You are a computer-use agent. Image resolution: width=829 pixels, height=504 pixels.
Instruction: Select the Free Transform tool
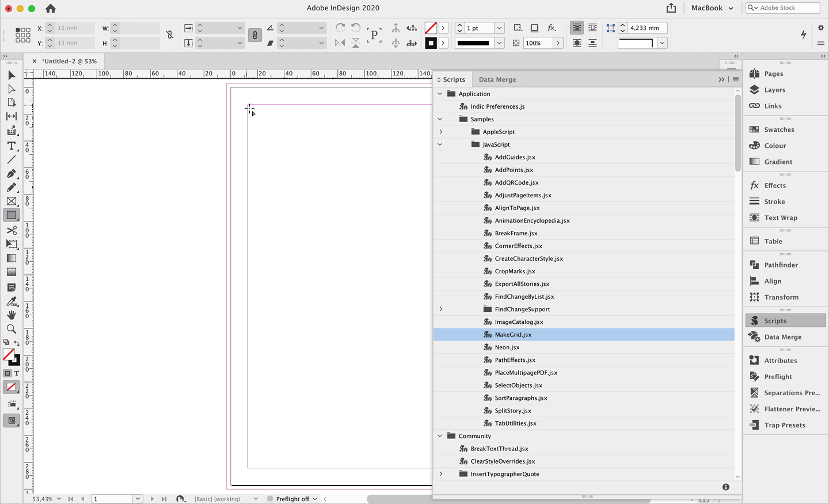coord(12,245)
